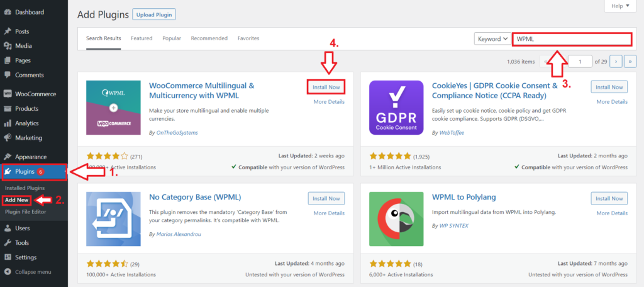The image size is (644, 287).
Task: Switch to the Search Results tab
Action: point(104,38)
